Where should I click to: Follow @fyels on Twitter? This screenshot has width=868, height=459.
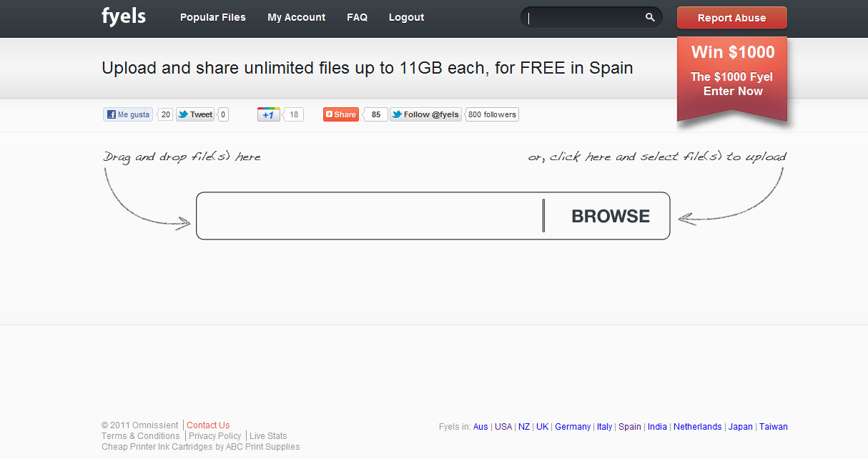[x=425, y=114]
